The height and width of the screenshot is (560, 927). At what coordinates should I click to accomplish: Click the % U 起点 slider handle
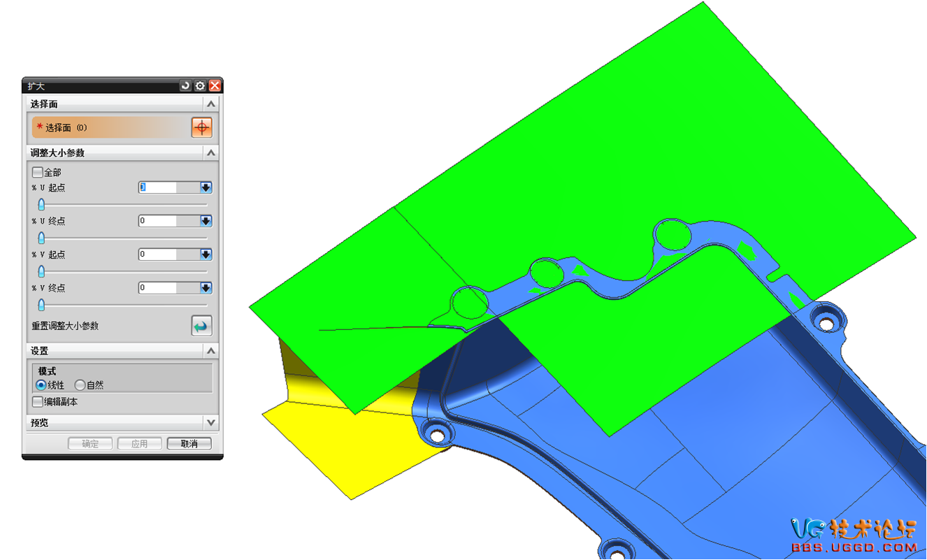pyautogui.click(x=41, y=204)
